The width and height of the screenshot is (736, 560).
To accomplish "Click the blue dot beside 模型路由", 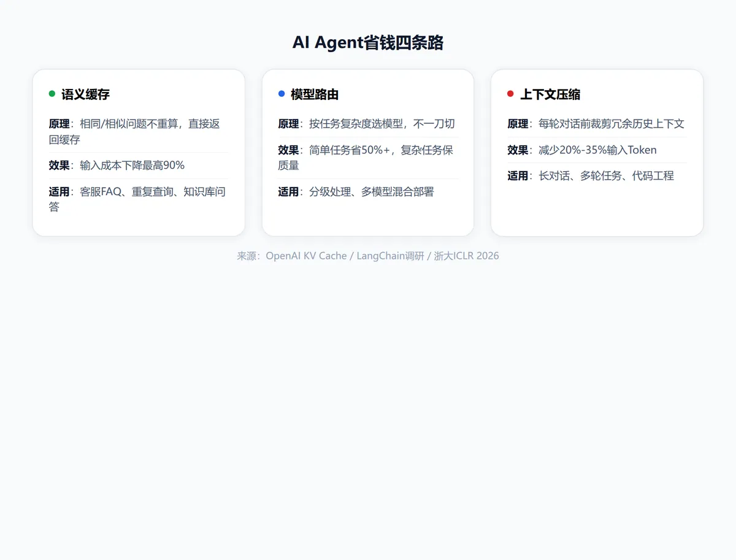I will click(x=282, y=94).
